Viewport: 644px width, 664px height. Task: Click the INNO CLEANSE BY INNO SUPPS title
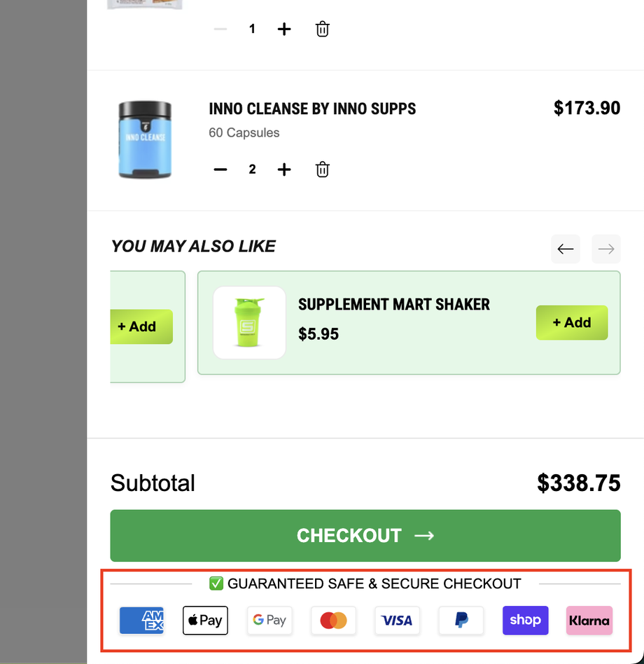tap(312, 109)
